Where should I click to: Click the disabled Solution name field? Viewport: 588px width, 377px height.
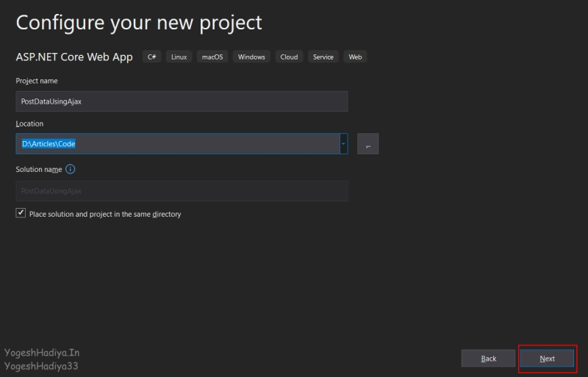point(182,191)
